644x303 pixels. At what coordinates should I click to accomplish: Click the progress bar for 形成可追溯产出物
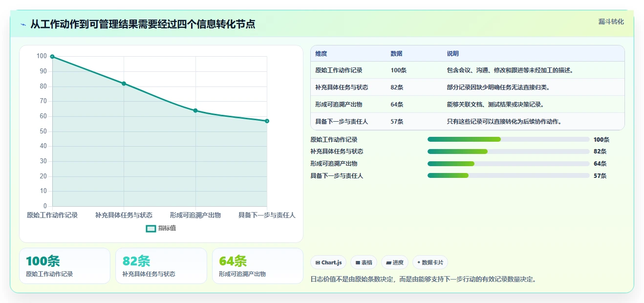(508, 164)
